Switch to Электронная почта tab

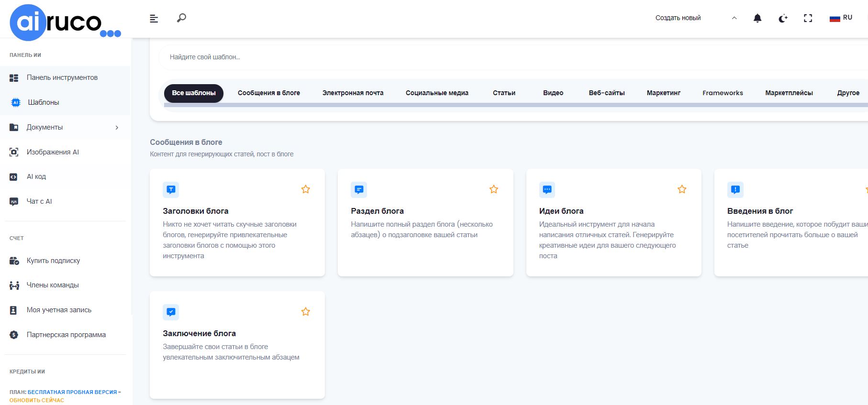[x=353, y=93]
